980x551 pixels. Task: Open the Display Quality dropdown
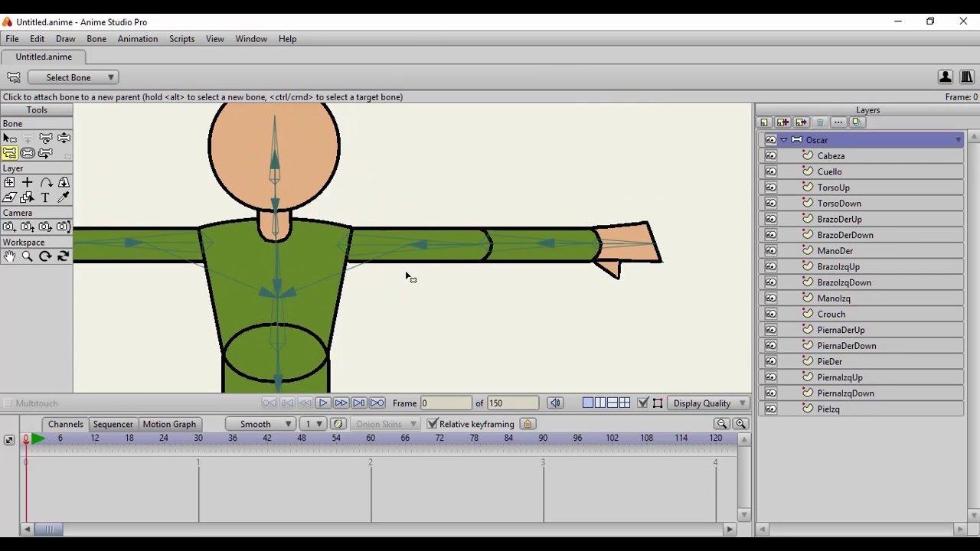(x=708, y=403)
